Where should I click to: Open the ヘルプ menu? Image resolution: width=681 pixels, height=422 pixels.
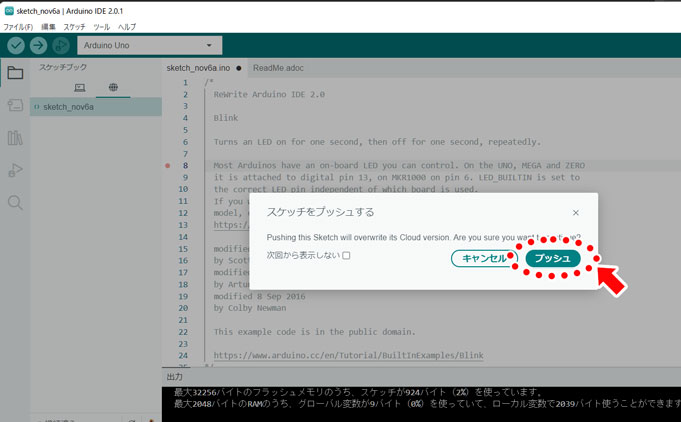tap(127, 27)
